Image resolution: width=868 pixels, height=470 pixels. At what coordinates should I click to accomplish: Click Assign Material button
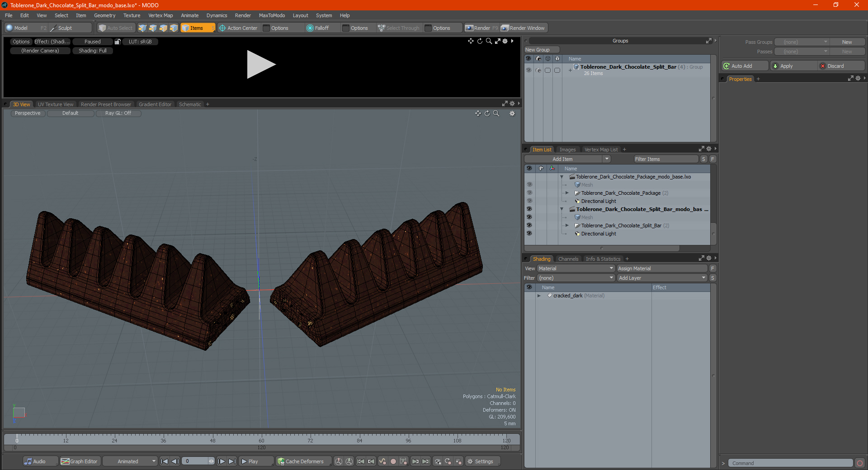[x=662, y=268]
